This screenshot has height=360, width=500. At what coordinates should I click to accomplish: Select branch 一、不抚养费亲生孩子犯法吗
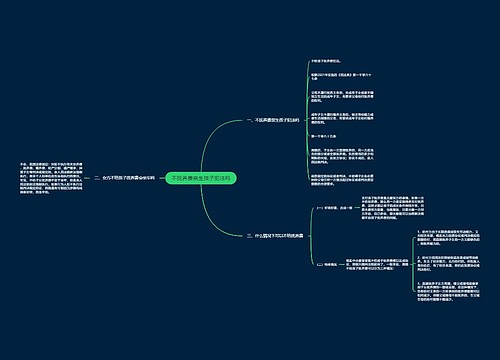(273, 120)
